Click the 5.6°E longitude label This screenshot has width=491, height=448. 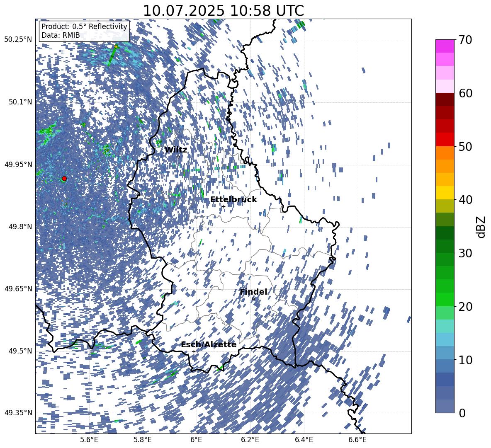(x=89, y=440)
